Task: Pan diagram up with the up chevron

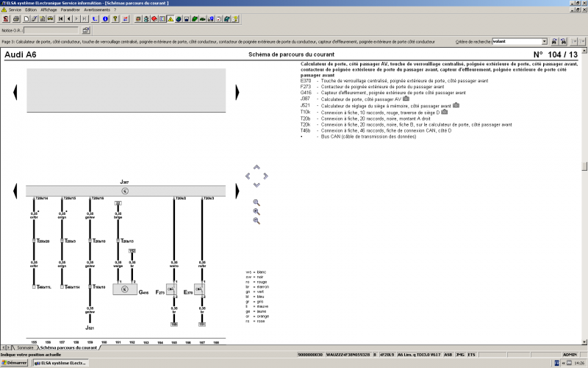Action: coord(257,167)
